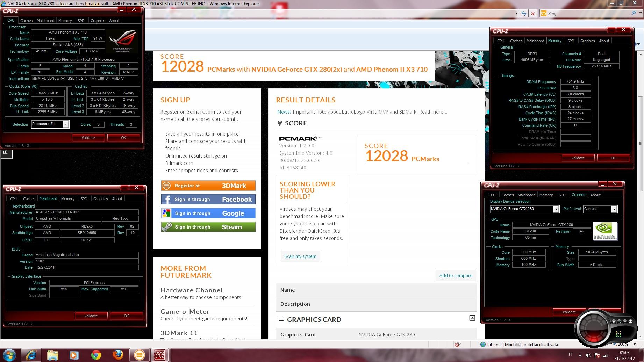Click the ROG Republic of Gamers logo
Image resolution: width=644 pixels, height=362 pixels.
122,41
